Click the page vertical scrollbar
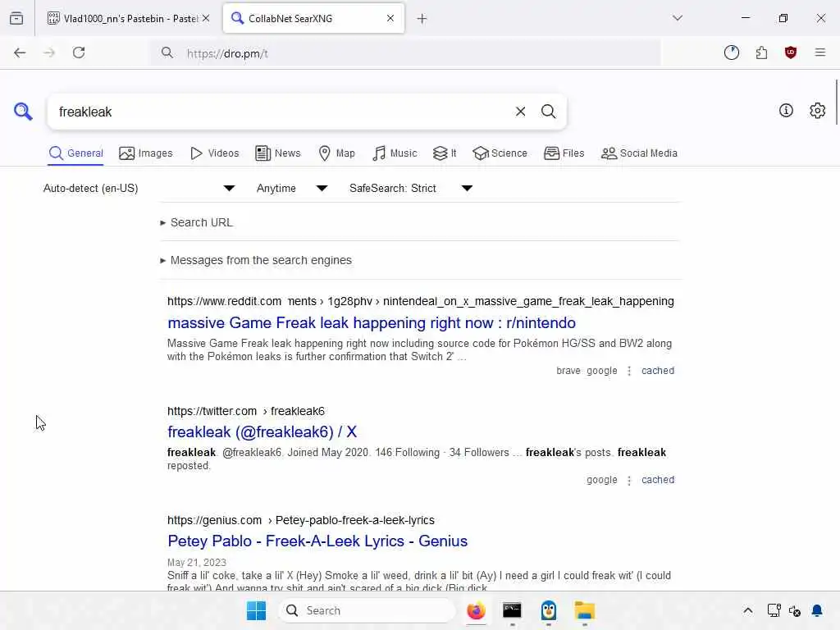Viewport: 840px width, 630px height. pyautogui.click(x=836, y=102)
